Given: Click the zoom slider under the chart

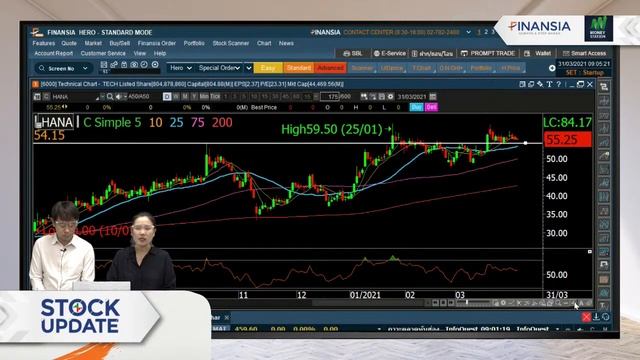Looking at the screenshot, I should tap(474, 302).
